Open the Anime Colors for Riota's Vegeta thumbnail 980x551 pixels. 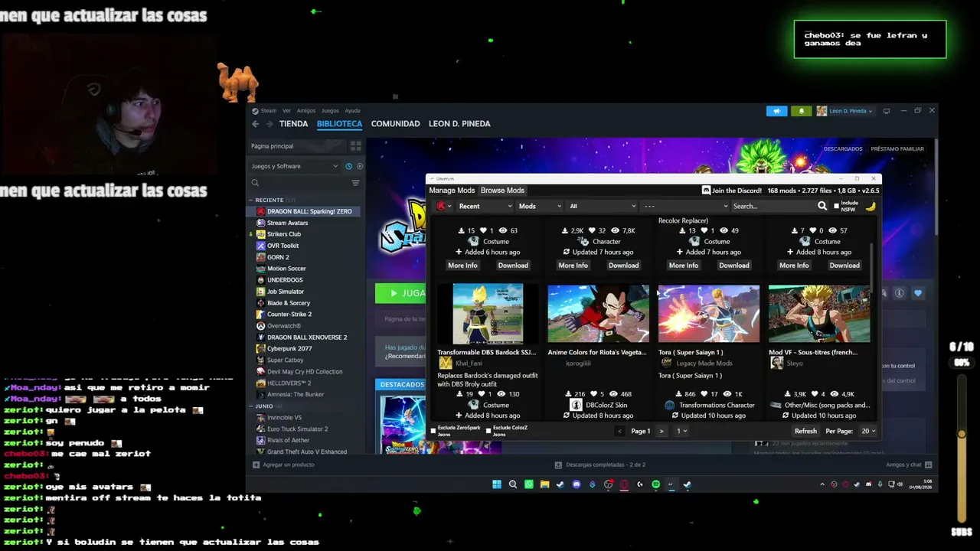(x=599, y=314)
